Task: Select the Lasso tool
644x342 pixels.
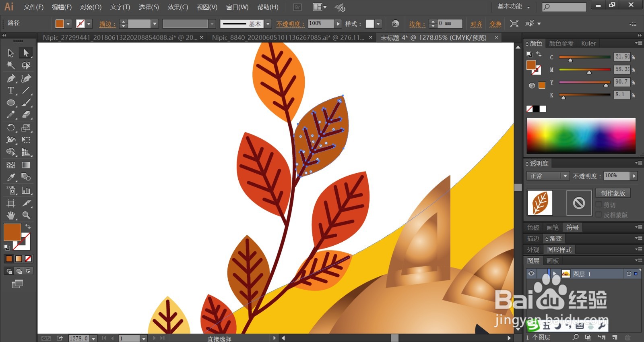Action: (26, 65)
